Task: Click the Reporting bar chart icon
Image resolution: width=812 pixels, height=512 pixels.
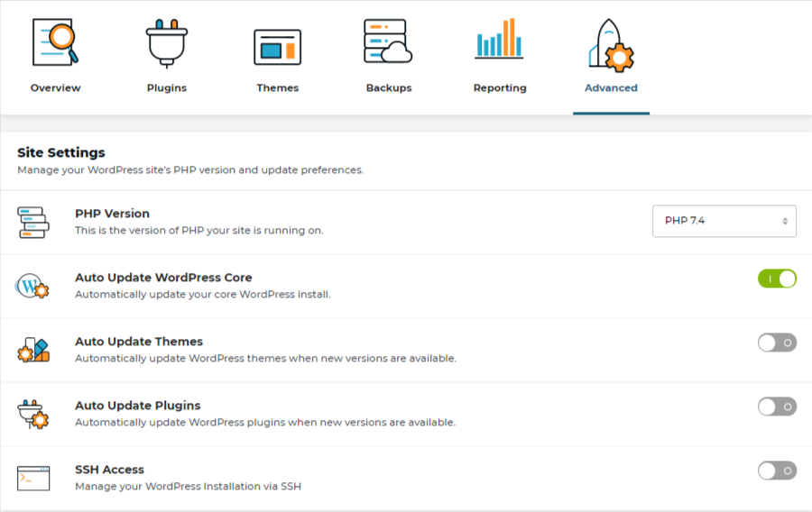Action: click(499, 38)
